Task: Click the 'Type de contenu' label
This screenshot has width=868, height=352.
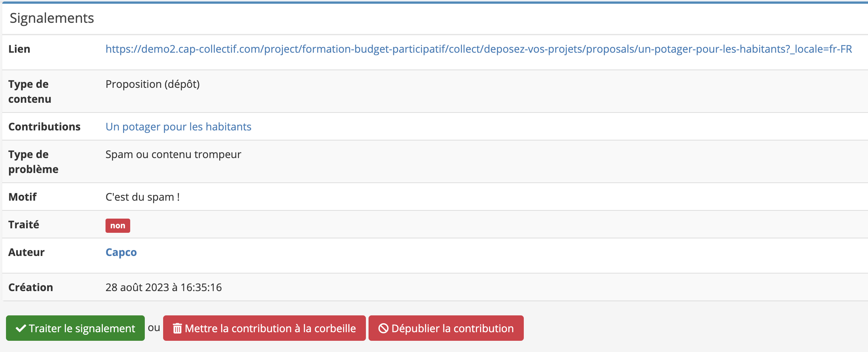Action: 30,92
